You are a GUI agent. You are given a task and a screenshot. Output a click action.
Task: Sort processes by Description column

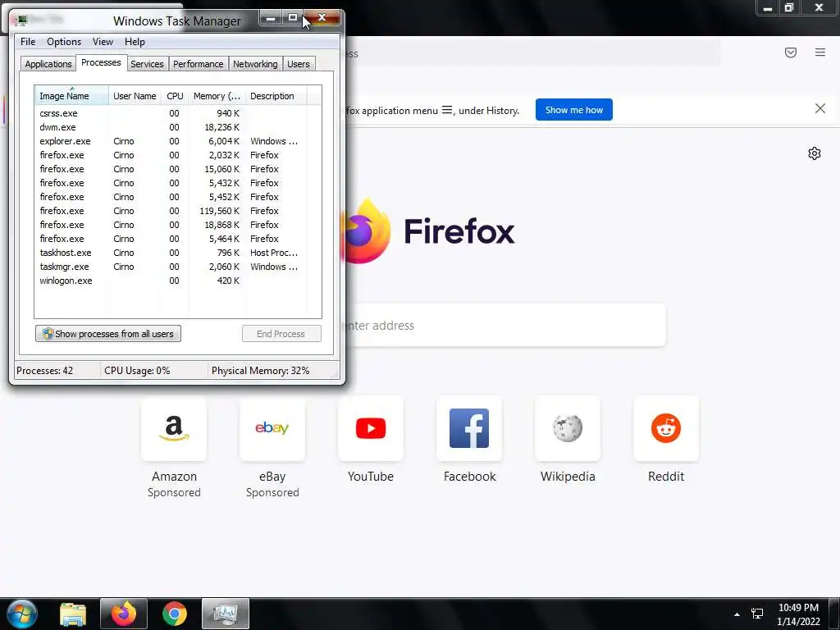click(x=276, y=96)
